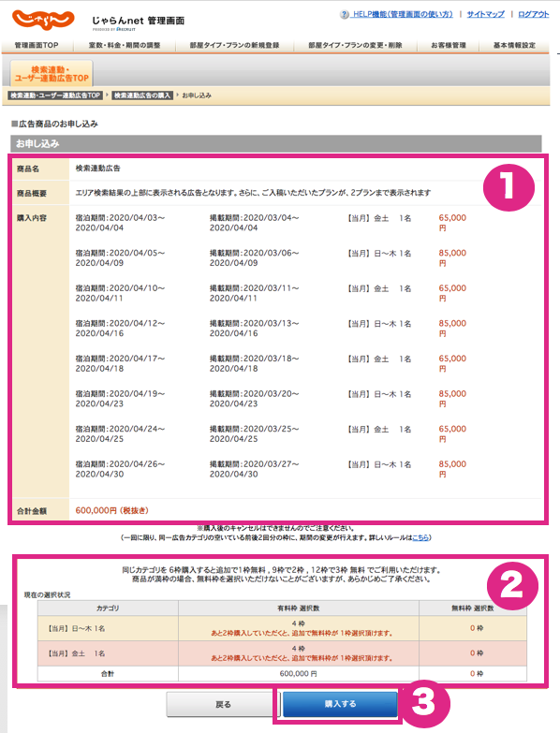Click the Jalan orange logo
Screen dimensions: 560x733
[x=43, y=20]
